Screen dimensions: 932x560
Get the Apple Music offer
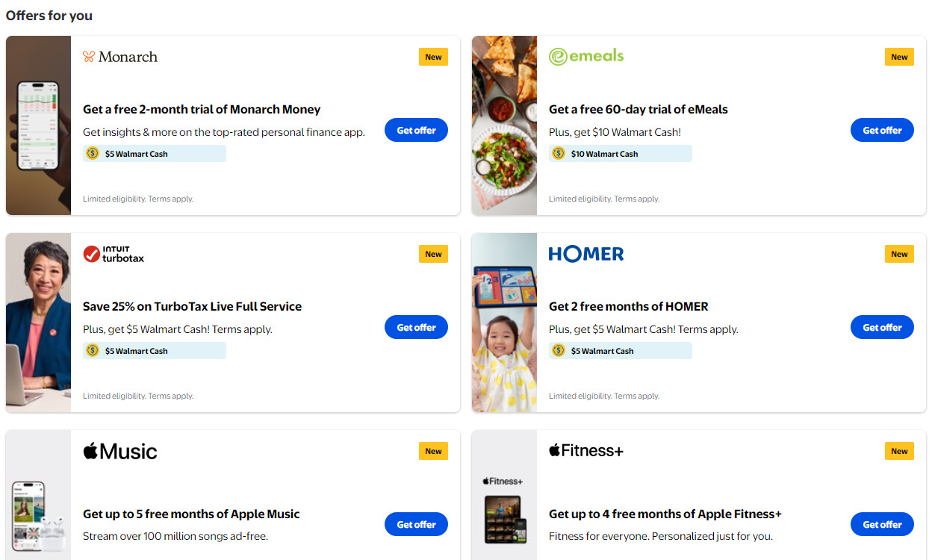point(416,524)
